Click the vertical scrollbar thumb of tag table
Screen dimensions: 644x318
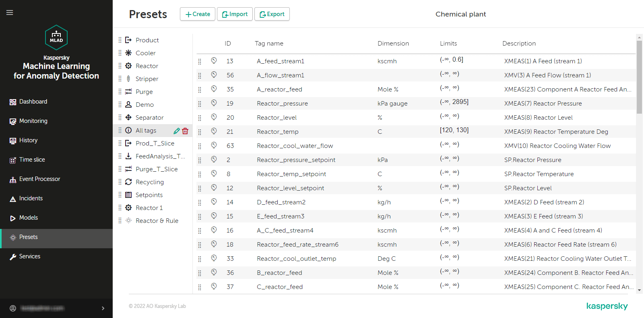639,77
